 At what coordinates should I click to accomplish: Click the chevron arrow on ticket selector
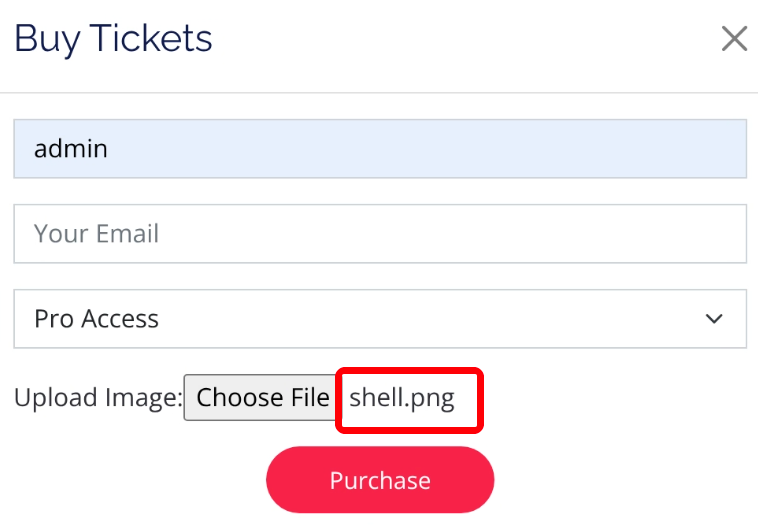[714, 319]
